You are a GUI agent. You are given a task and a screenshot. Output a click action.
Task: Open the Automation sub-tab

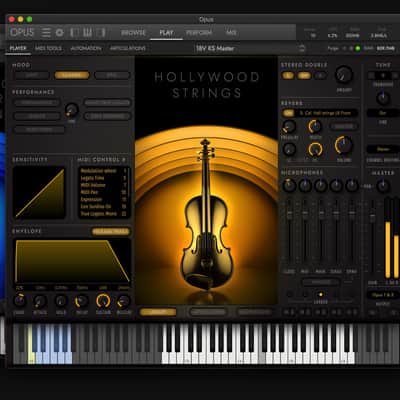point(86,48)
